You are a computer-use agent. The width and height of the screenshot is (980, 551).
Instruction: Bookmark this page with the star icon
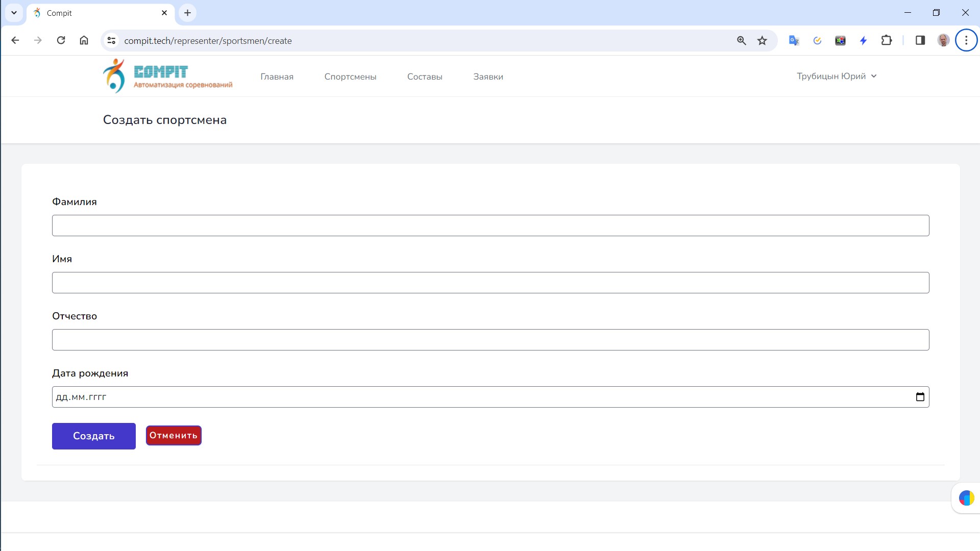(762, 41)
